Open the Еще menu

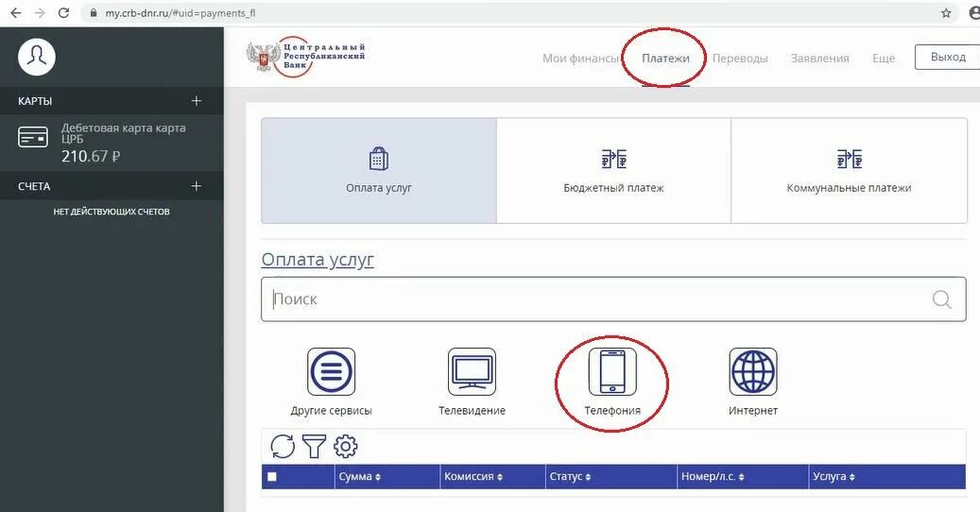884,58
